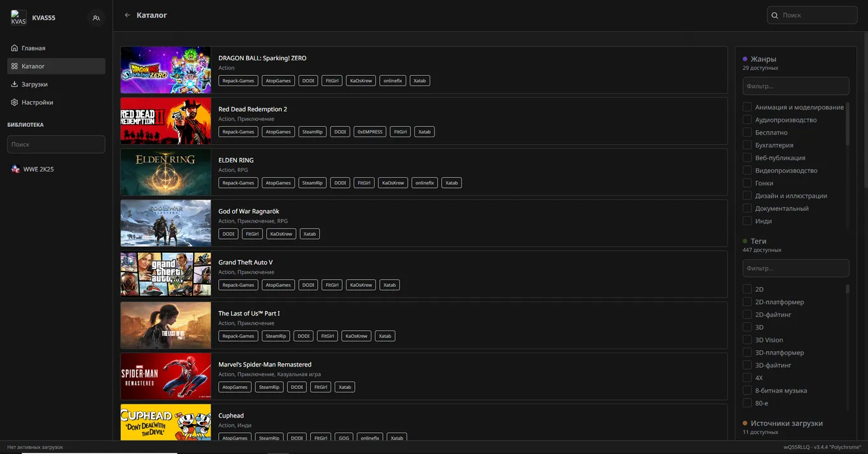Click the Grand Theft Auto V title
This screenshot has height=454, width=868.
pyautogui.click(x=246, y=262)
